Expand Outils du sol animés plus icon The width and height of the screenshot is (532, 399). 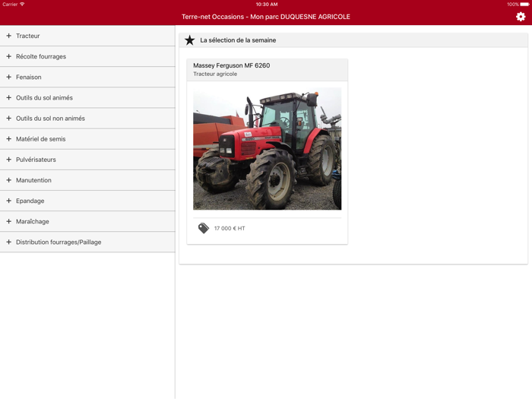(9, 97)
